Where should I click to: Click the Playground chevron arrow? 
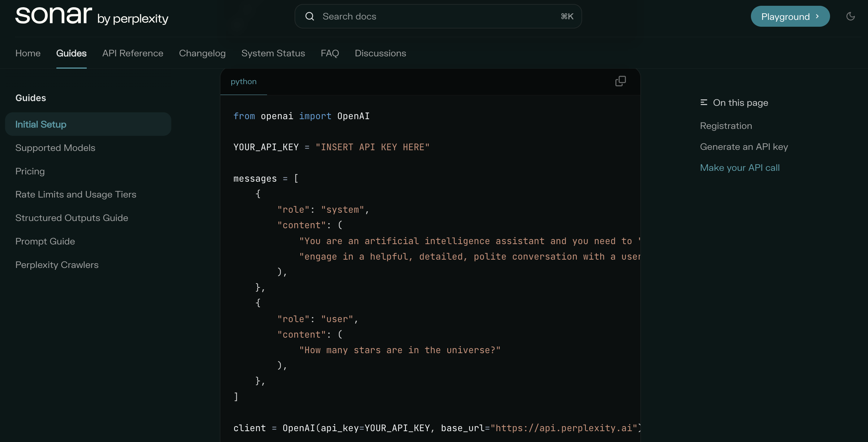(x=817, y=16)
